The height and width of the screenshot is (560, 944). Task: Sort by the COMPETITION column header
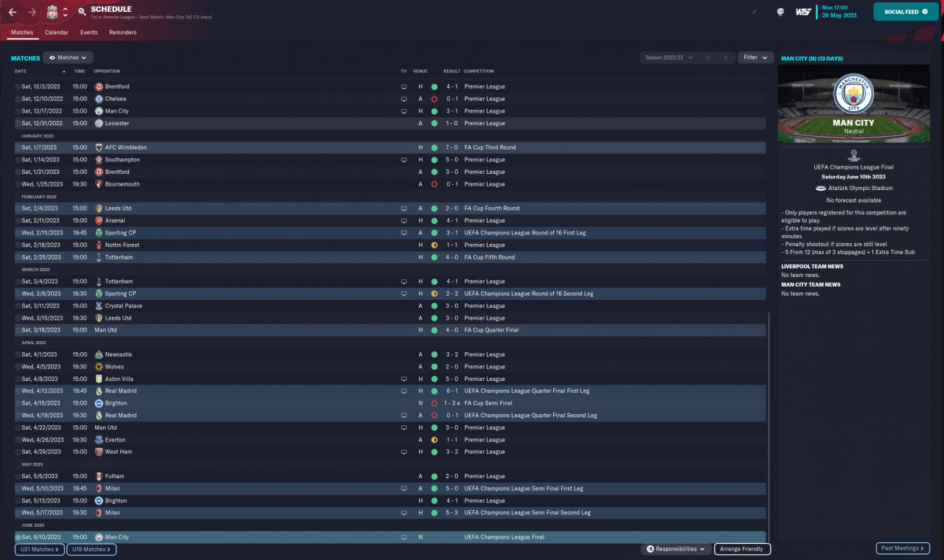[x=478, y=71]
